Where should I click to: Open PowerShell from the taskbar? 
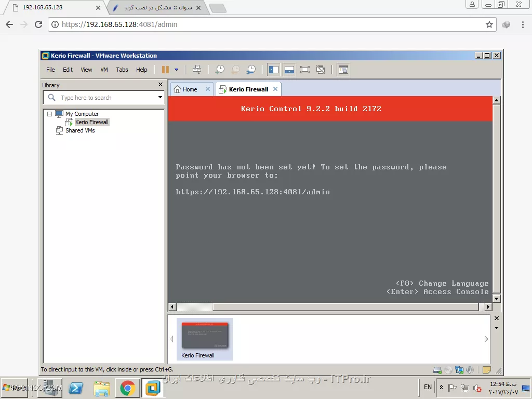(76, 388)
